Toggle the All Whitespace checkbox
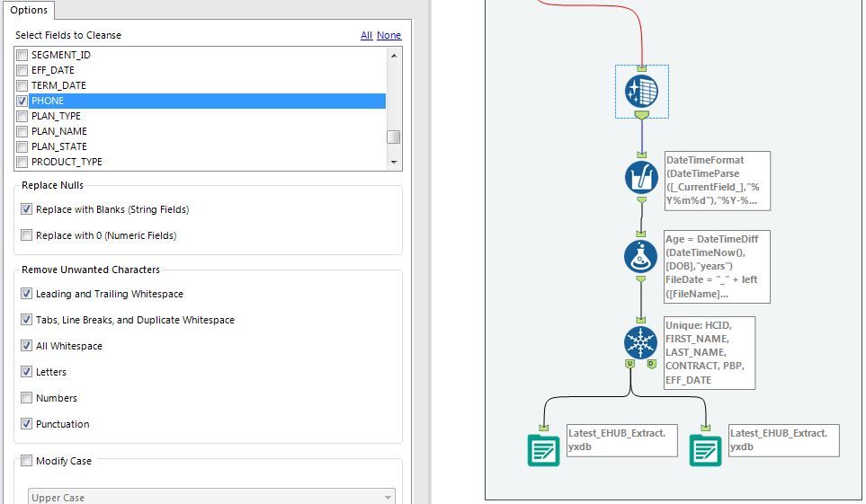This screenshot has width=866, height=504. point(26,346)
